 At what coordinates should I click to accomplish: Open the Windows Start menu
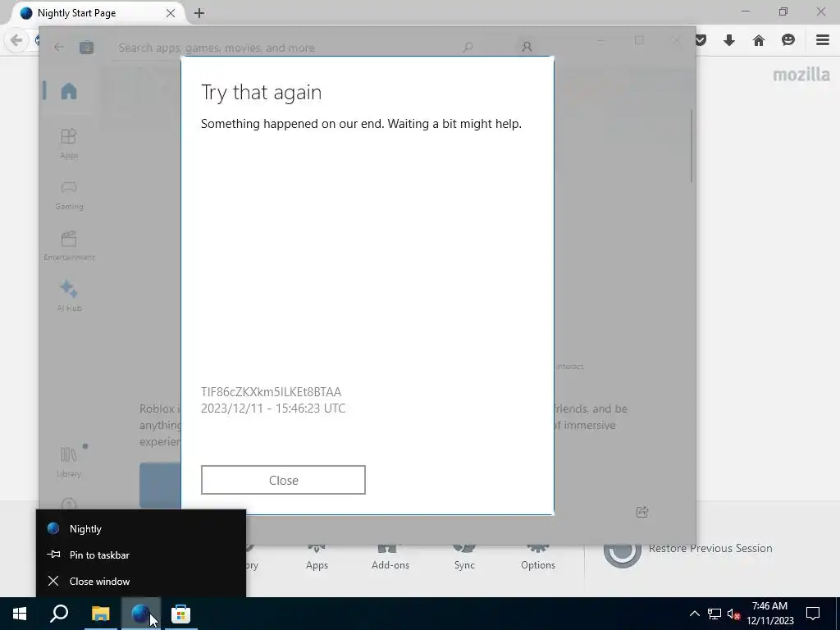(20, 614)
